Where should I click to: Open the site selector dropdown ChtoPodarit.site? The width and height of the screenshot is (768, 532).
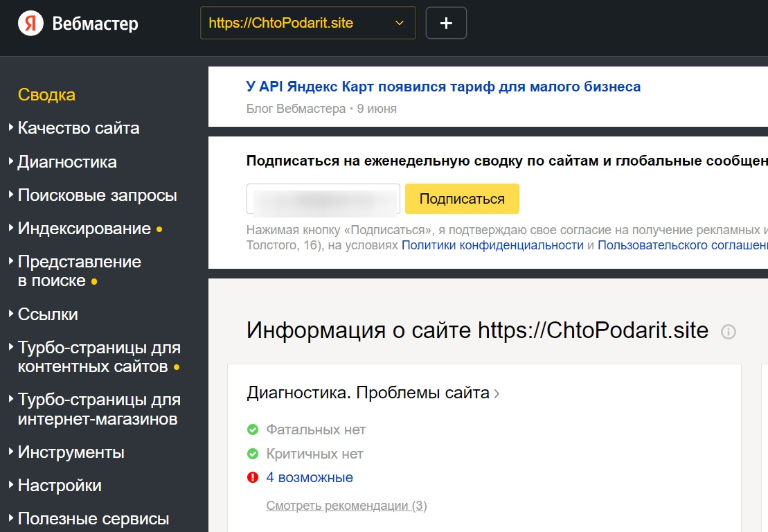307,24
